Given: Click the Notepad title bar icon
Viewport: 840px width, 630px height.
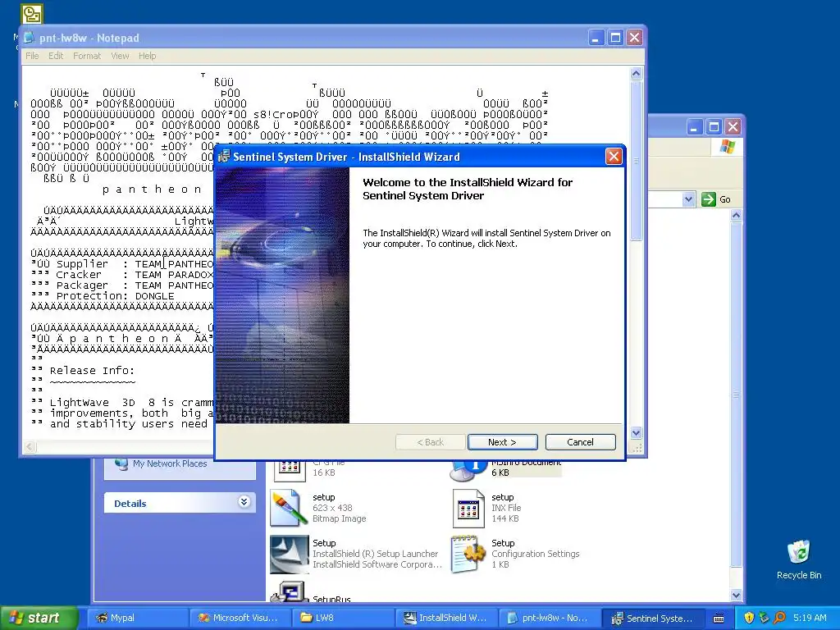Looking at the screenshot, I should (x=29, y=38).
